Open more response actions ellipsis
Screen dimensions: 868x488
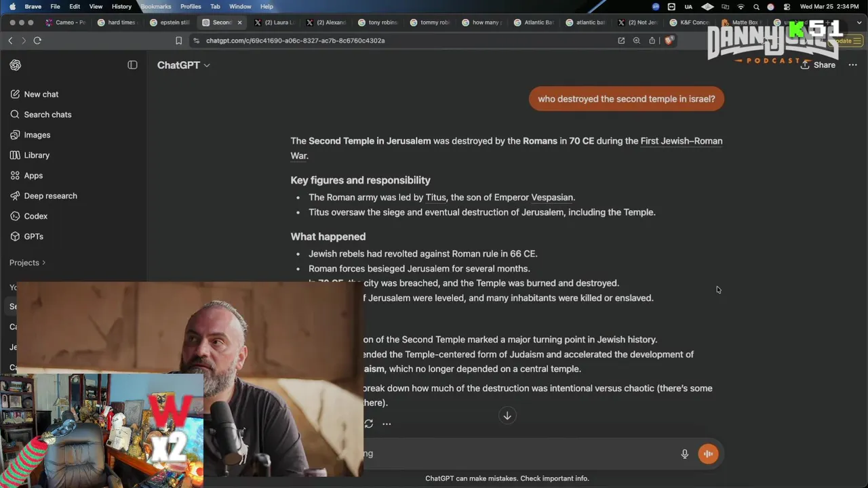(x=387, y=424)
